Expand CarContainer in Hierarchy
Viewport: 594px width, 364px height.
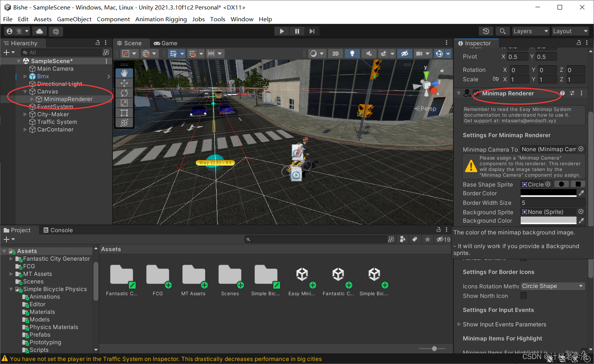[x=25, y=130]
